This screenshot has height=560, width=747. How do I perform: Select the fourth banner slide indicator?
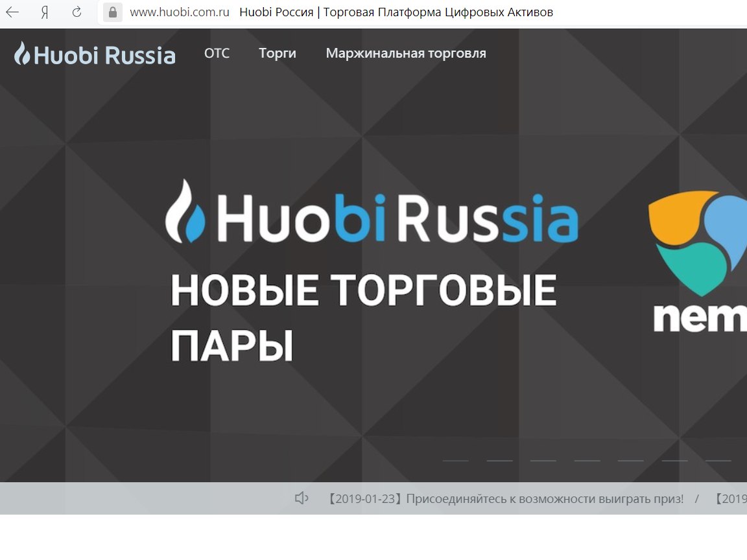pyautogui.click(x=587, y=460)
